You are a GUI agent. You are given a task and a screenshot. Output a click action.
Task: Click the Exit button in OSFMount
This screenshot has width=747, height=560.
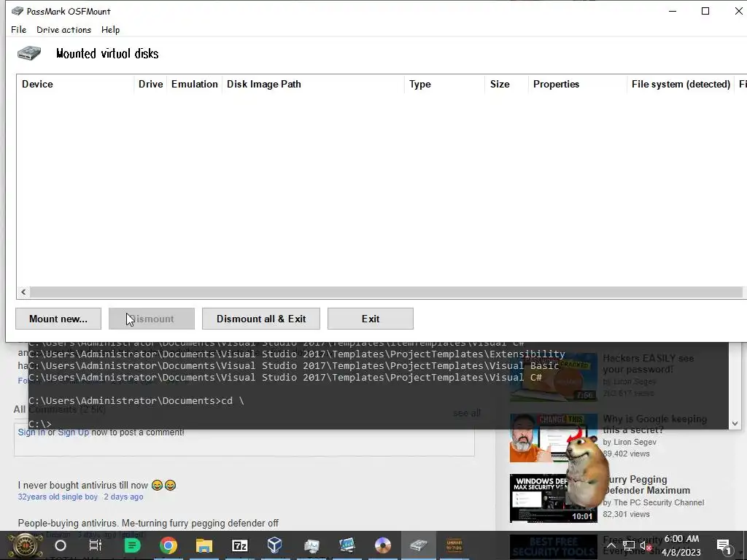pos(371,319)
